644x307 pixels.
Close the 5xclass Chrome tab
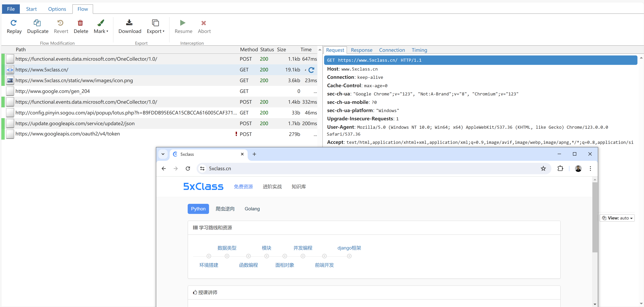pos(242,154)
